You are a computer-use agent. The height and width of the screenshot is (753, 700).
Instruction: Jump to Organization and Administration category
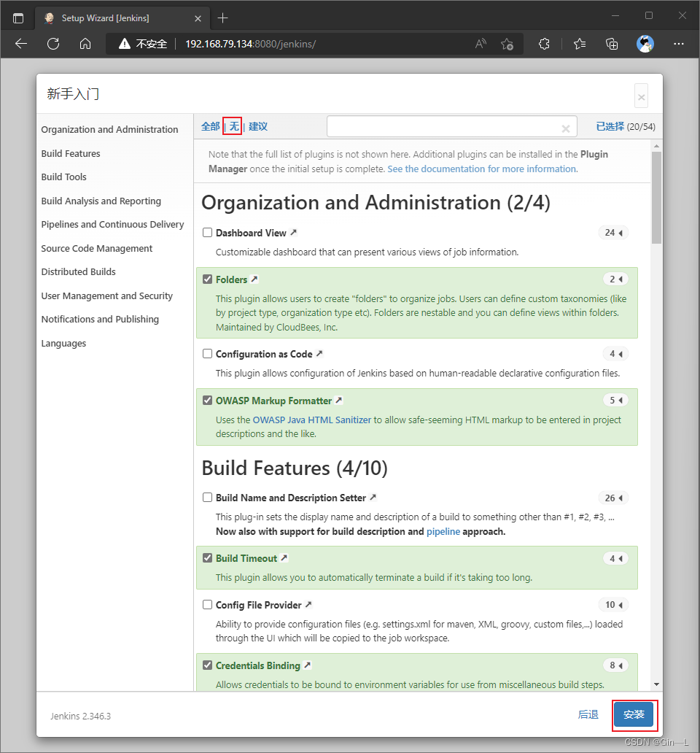[109, 130]
